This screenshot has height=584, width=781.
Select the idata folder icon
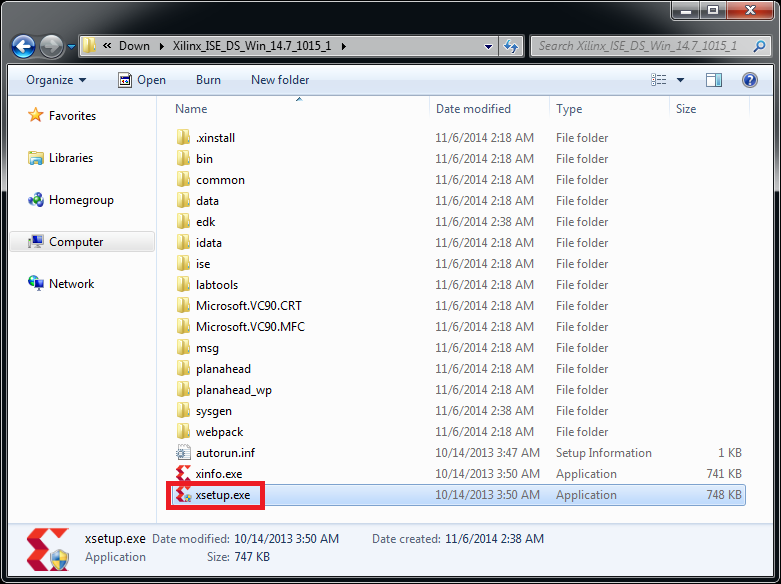(183, 243)
